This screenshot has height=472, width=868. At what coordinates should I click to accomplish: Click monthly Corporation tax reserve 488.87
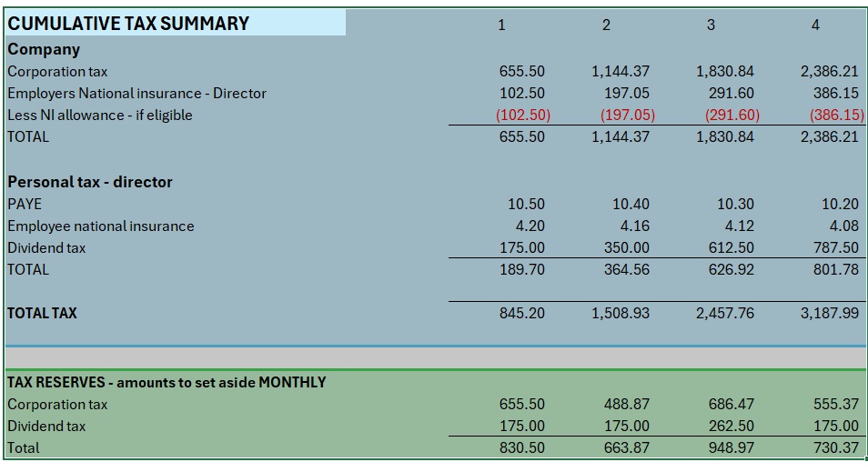point(627,404)
